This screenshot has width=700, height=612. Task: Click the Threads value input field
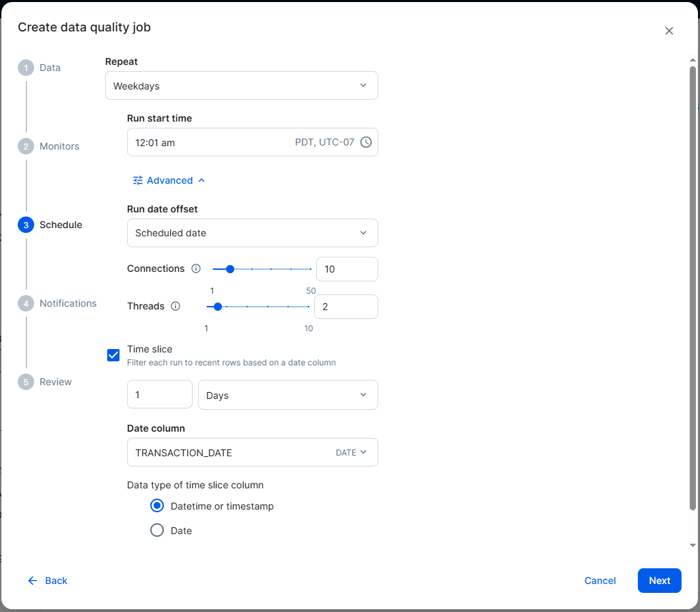[346, 306]
